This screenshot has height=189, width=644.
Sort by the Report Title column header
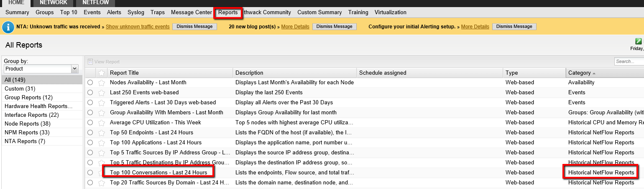click(x=170, y=73)
